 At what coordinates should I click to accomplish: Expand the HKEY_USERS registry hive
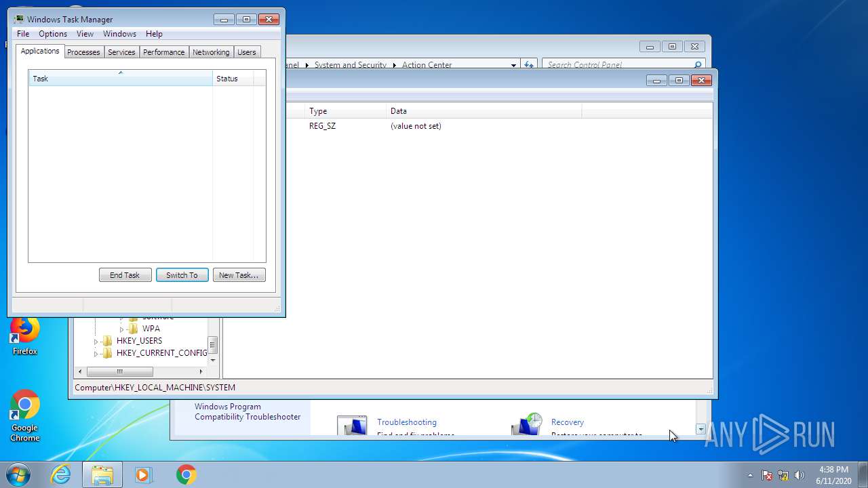point(96,341)
